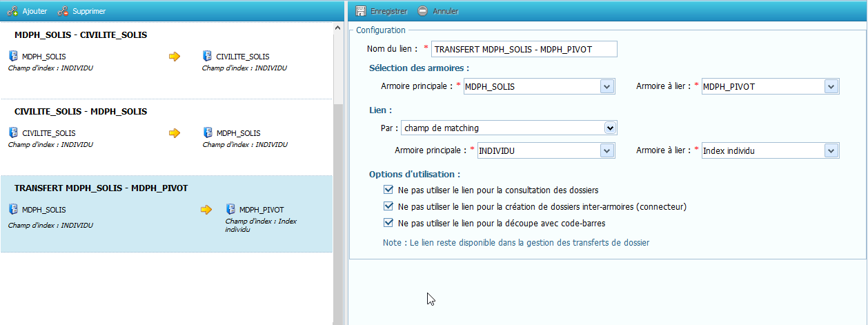Click the 'Nom du lien' text field
This screenshot has width=868, height=325.
[524, 49]
